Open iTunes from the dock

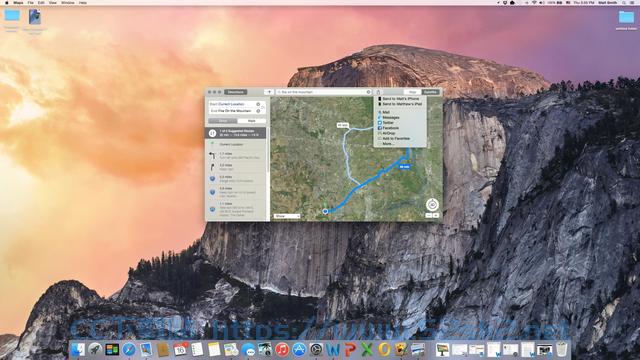pyautogui.click(x=282, y=349)
